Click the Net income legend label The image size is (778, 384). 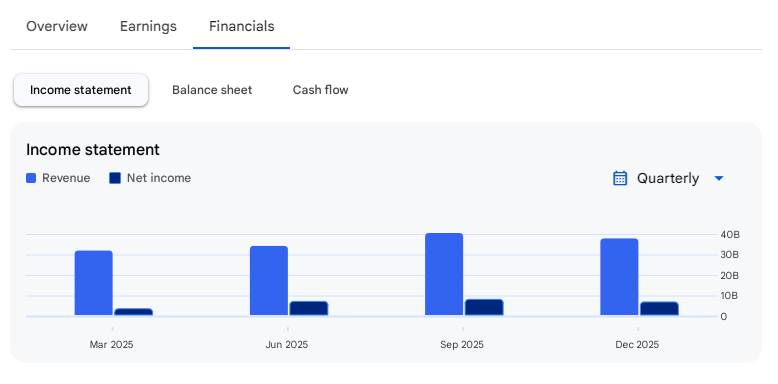tap(159, 178)
